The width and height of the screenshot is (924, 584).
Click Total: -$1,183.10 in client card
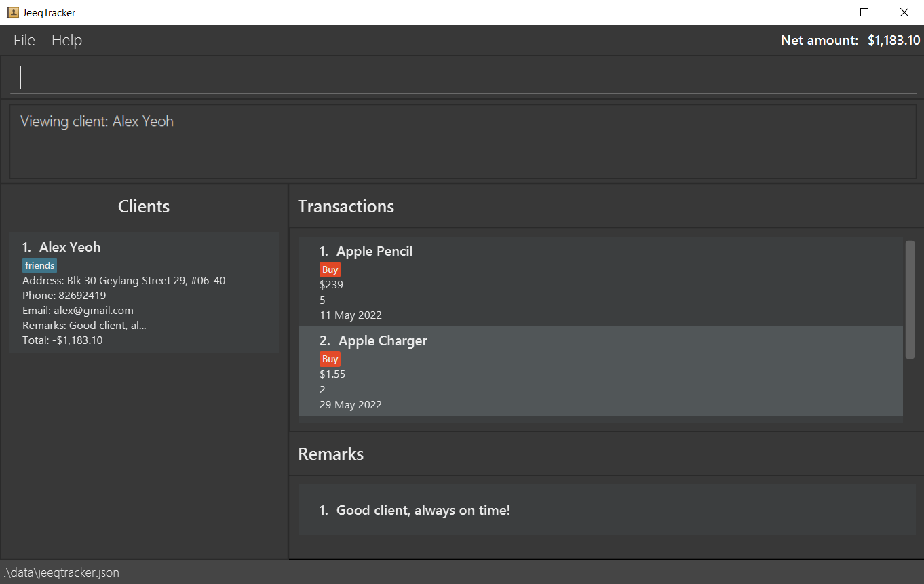pos(62,340)
